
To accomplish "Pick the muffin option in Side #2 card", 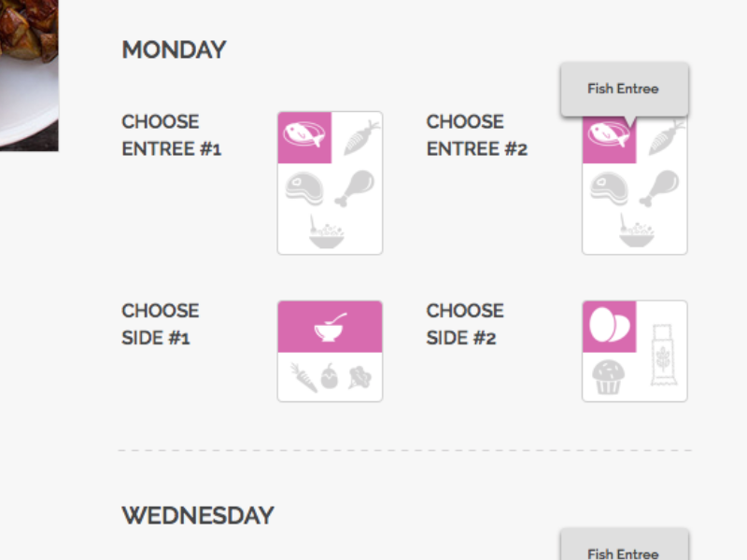I will pos(607,373).
